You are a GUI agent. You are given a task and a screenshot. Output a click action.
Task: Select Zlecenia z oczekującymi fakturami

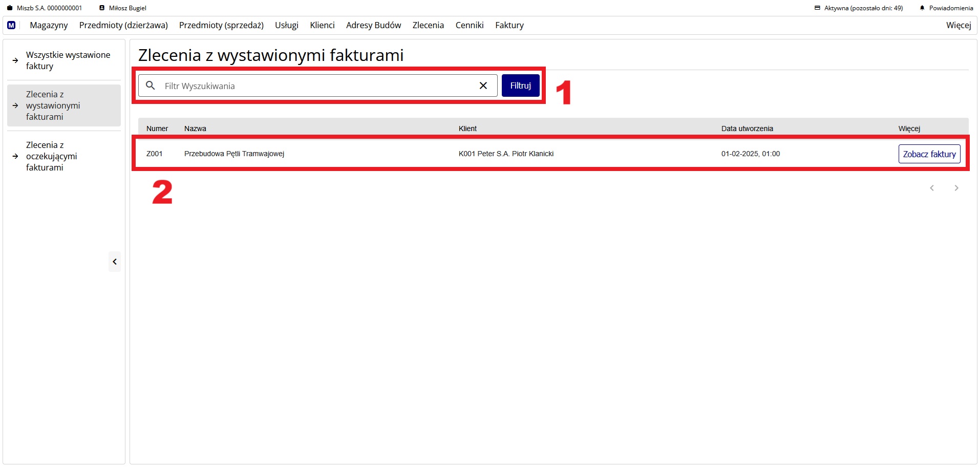tap(51, 156)
